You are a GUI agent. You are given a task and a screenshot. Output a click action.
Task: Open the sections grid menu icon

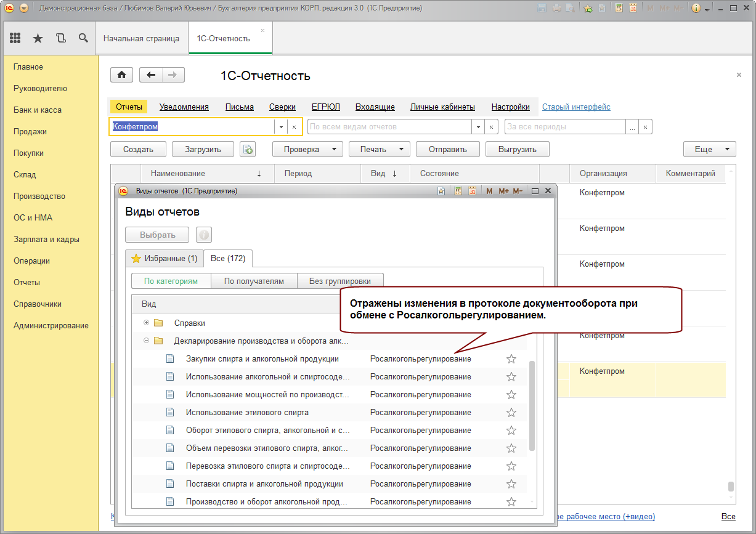pos(15,38)
